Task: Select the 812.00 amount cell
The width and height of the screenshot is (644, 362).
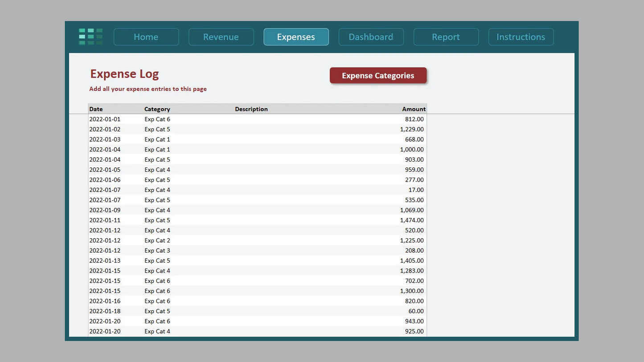Action: pos(415,119)
